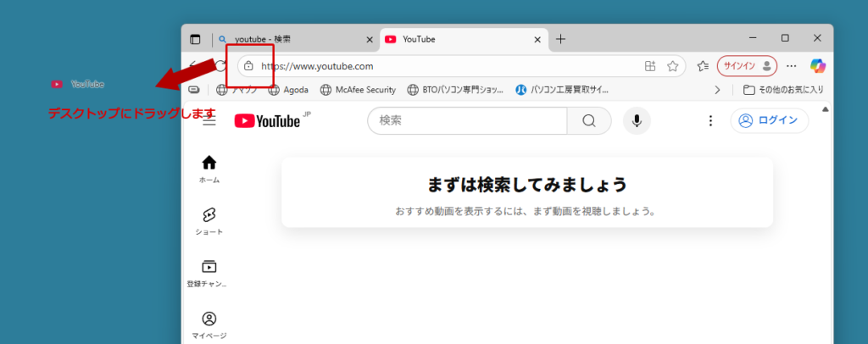868x344 pixels.
Task: Open the McAfee Security bookmark
Action: tap(359, 90)
